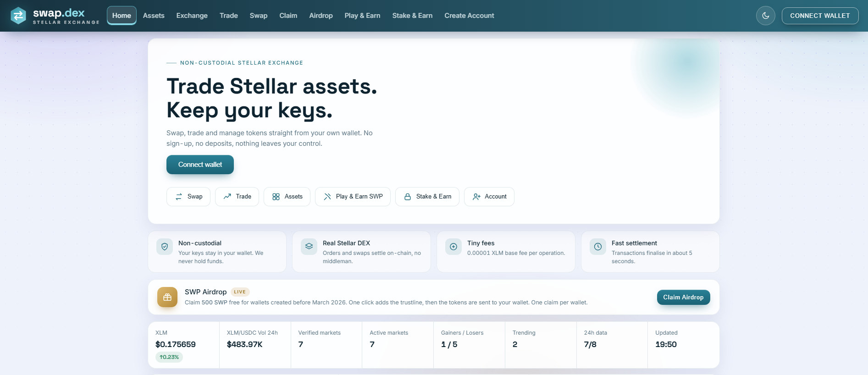Screen dimensions: 868x375
Task: Click the Verified markets stat label
Action: click(320, 333)
